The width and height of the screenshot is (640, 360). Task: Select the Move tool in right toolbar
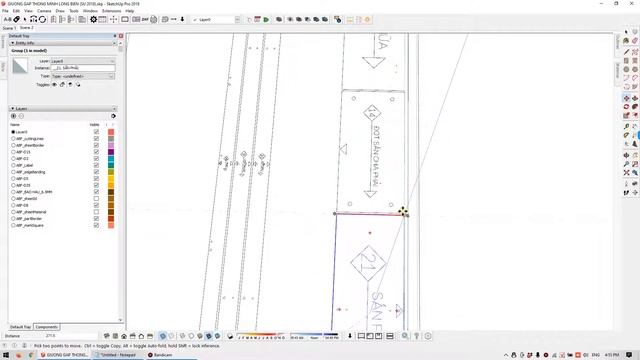point(626,98)
